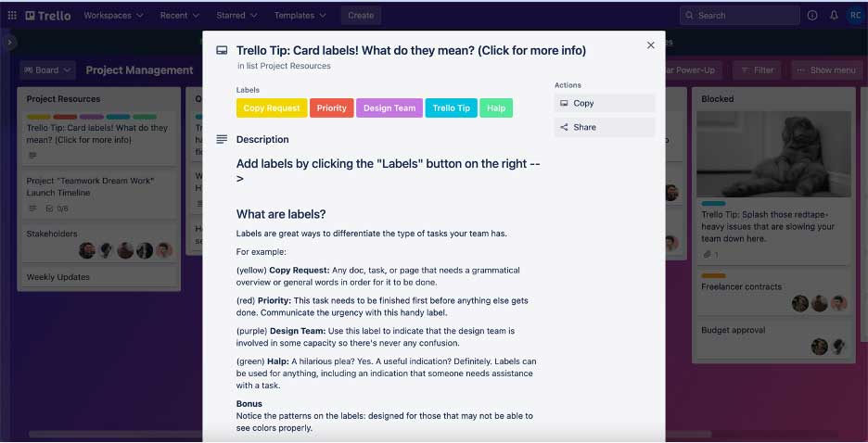Click the orange label on Freelancer contracts card
This screenshot has height=443, width=868.
[713, 275]
